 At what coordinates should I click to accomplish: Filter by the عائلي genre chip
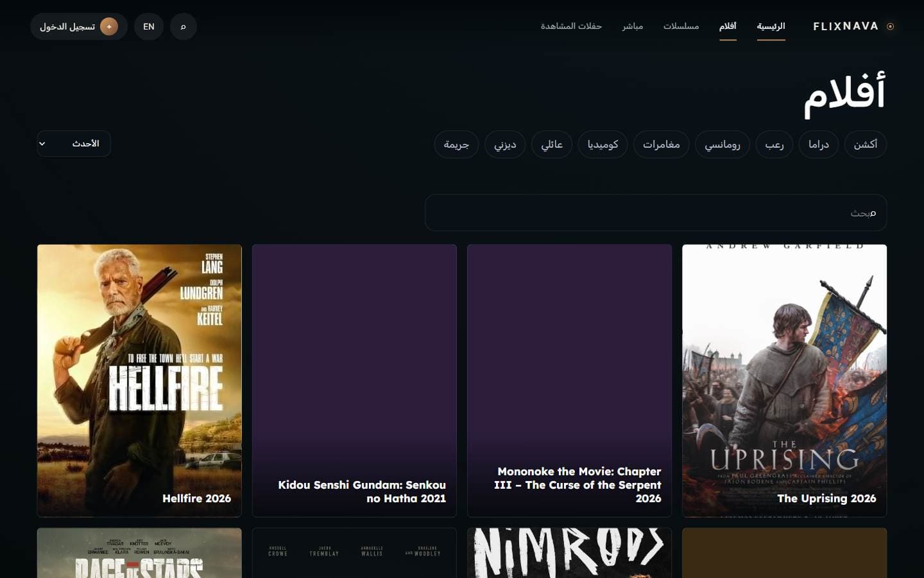(x=552, y=144)
